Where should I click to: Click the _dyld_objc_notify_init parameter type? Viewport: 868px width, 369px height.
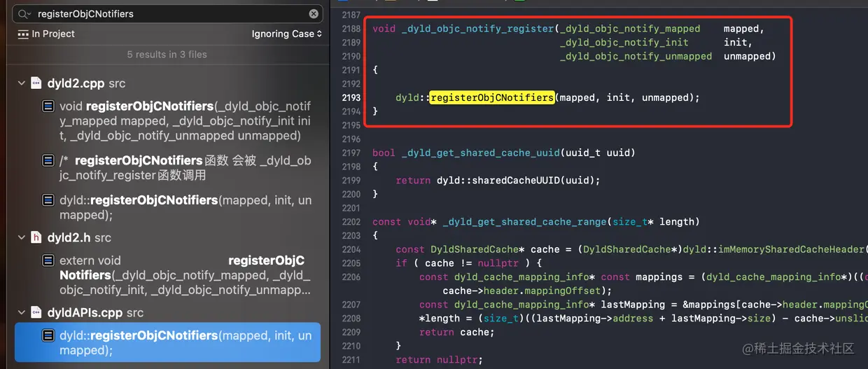pyautogui.click(x=624, y=43)
